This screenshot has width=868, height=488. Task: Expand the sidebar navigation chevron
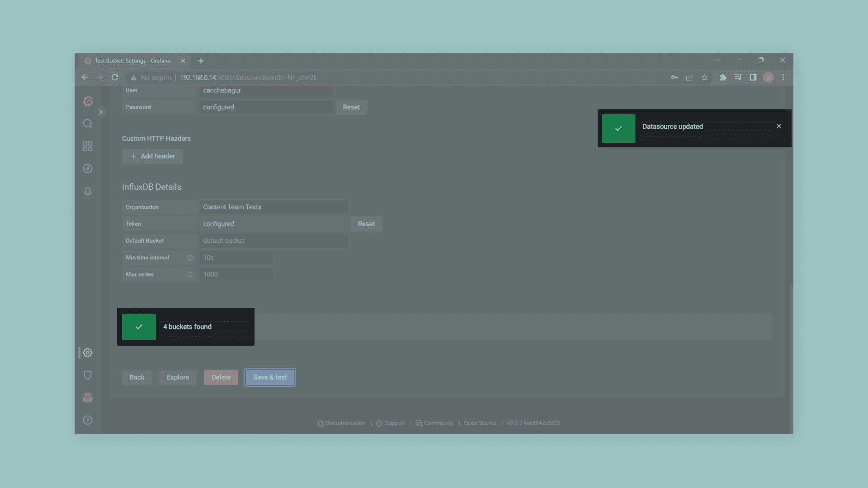[101, 112]
